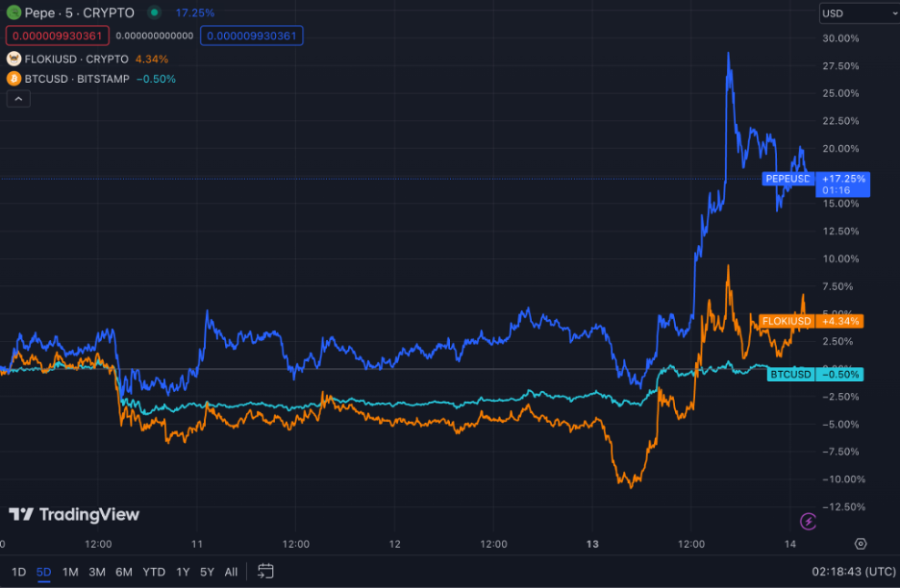Viewport: 900px width, 588px height.
Task: Click the 0.000000000000 spread value
Action: click(x=155, y=36)
